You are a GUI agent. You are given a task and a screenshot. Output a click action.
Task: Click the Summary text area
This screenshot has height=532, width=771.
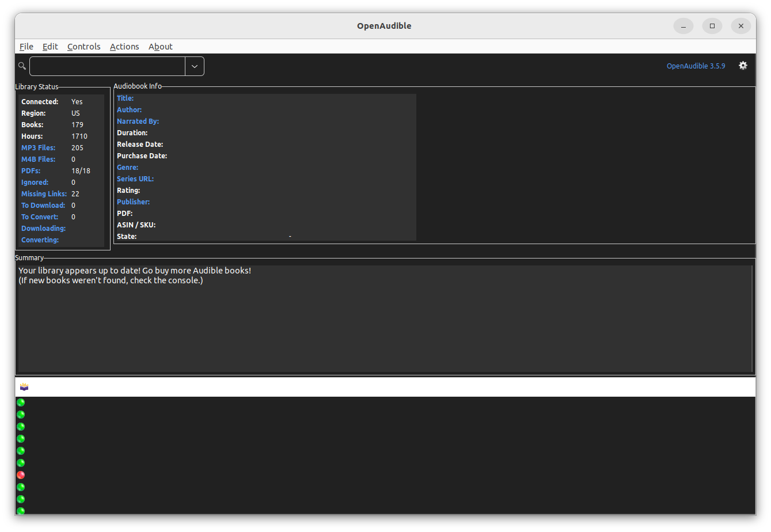click(385, 318)
